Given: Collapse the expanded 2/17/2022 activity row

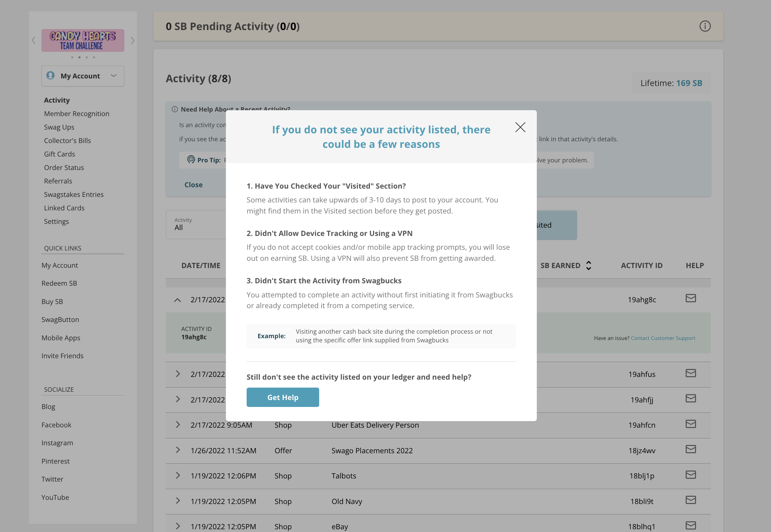Looking at the screenshot, I should [178, 300].
